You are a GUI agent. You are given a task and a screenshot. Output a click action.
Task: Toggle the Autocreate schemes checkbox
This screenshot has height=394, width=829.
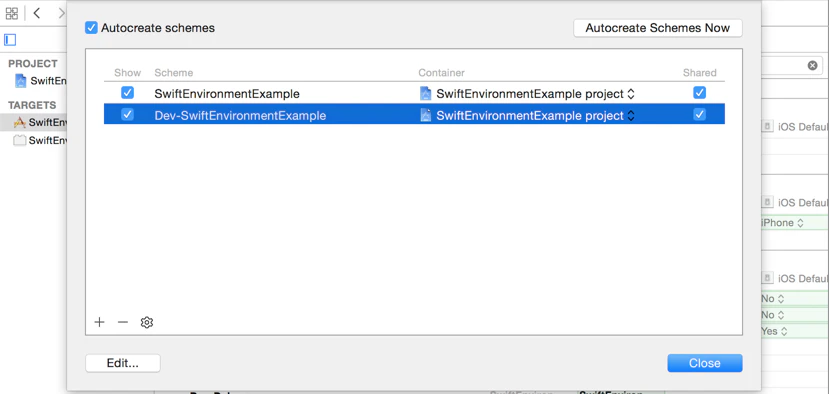tap(91, 28)
